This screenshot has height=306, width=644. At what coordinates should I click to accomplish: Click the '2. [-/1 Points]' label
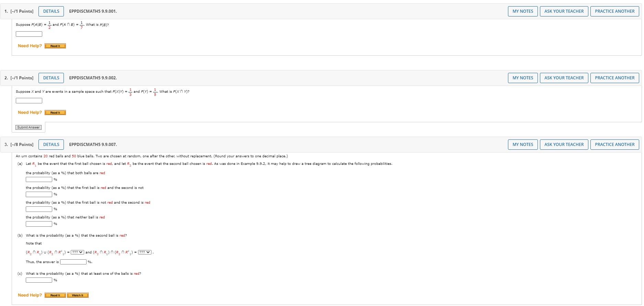coord(19,78)
